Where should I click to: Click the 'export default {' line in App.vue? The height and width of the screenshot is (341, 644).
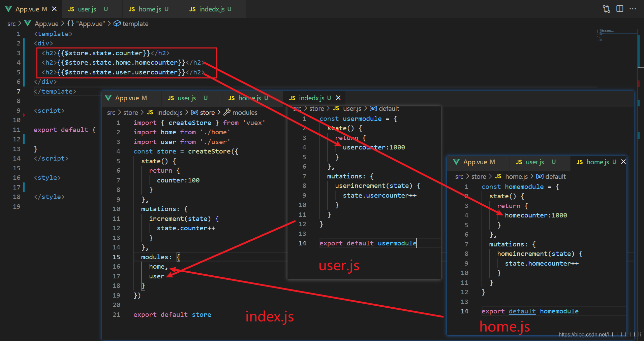click(x=65, y=130)
